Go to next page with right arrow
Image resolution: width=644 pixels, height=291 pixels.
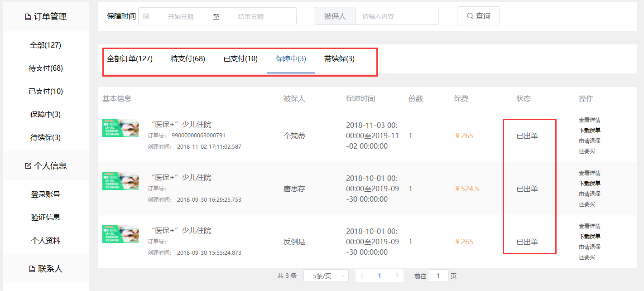[397, 276]
